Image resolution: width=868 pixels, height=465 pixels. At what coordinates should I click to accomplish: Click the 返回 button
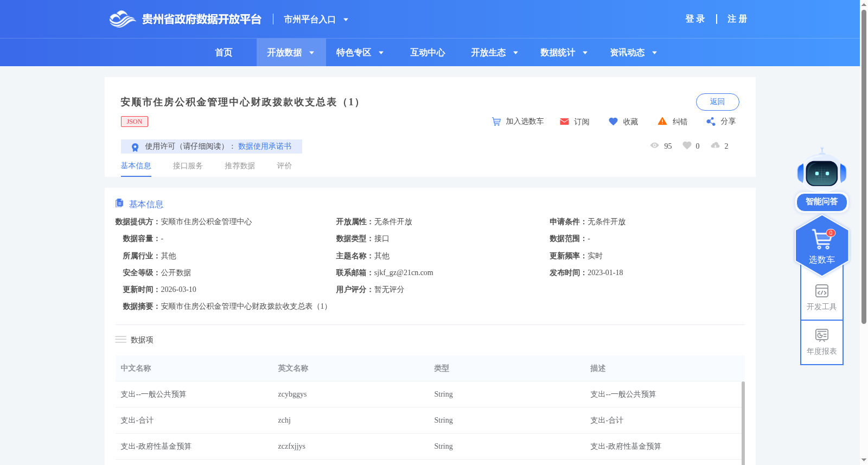pos(717,102)
